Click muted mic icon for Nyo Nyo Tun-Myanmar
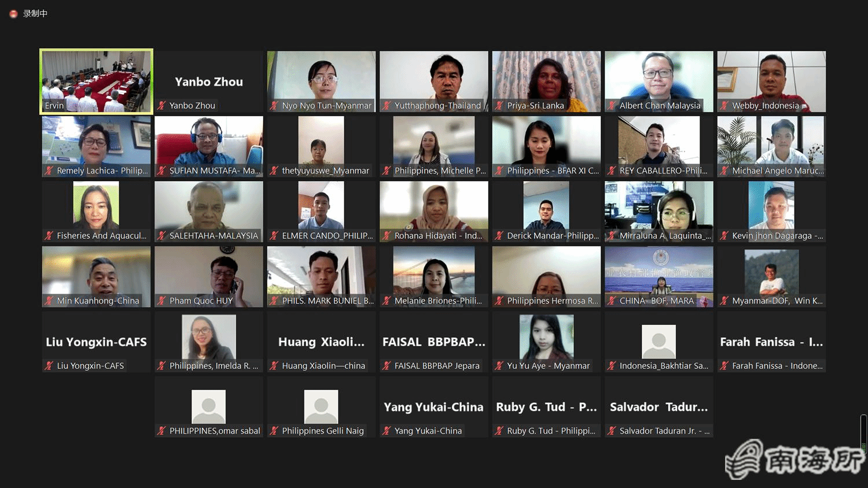The height and width of the screenshot is (488, 868). (274, 106)
